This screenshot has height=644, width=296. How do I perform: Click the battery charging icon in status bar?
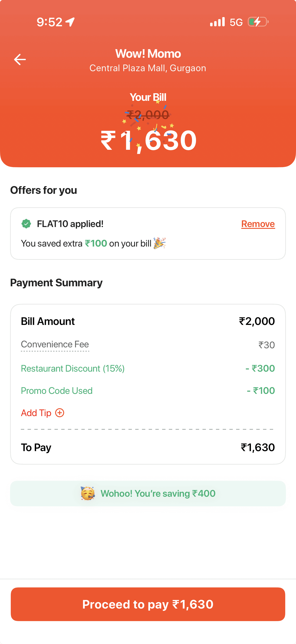[258, 22]
